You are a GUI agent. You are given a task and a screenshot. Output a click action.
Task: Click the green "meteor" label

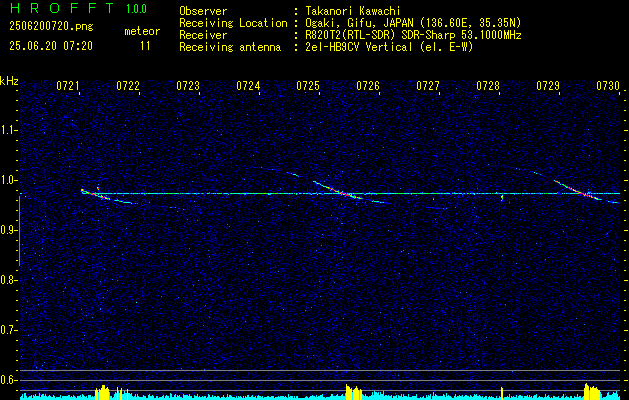click(142, 31)
